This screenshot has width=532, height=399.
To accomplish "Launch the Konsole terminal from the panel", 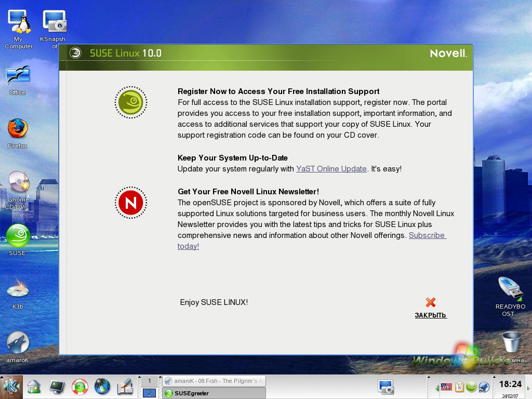I will click(57, 387).
